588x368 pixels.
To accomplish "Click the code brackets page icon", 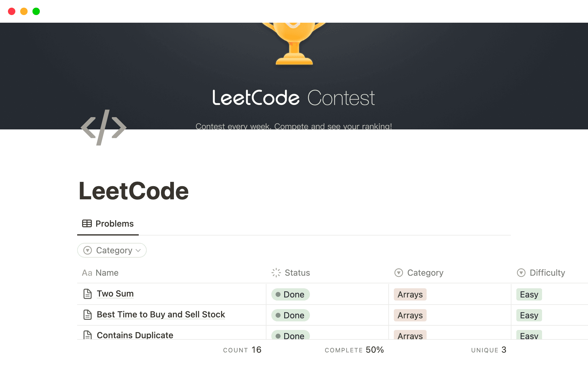I will tap(104, 127).
